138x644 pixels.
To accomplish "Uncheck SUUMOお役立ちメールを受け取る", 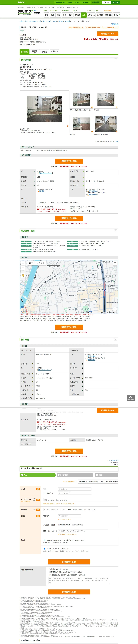I will point(45,549).
